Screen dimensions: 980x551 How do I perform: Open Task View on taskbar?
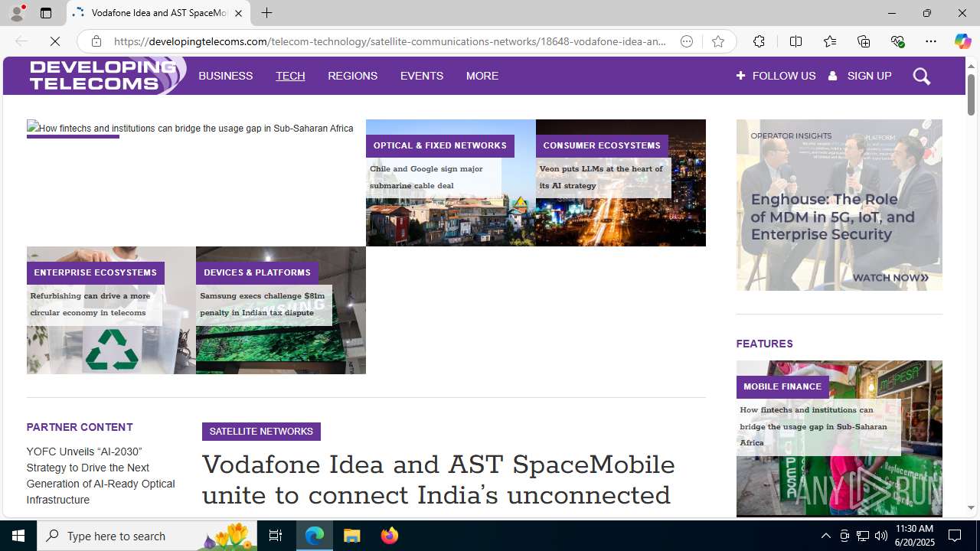276,536
